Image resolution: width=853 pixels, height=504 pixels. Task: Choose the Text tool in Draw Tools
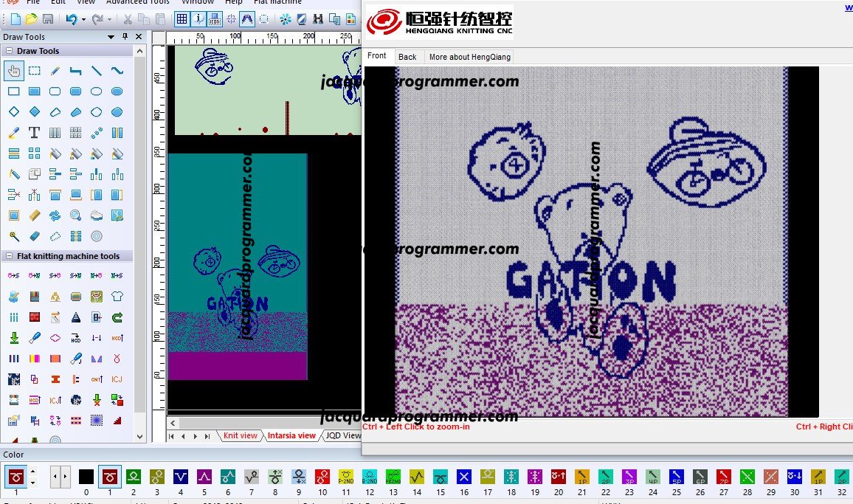(x=34, y=133)
